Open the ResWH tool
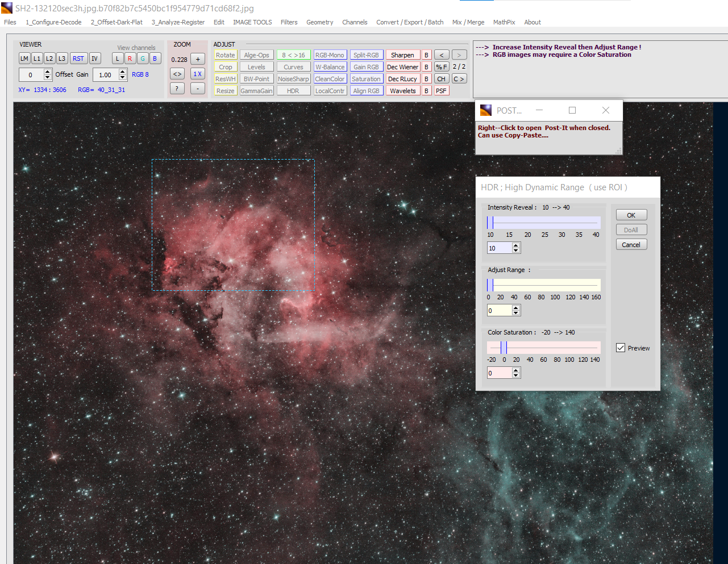 coord(226,79)
